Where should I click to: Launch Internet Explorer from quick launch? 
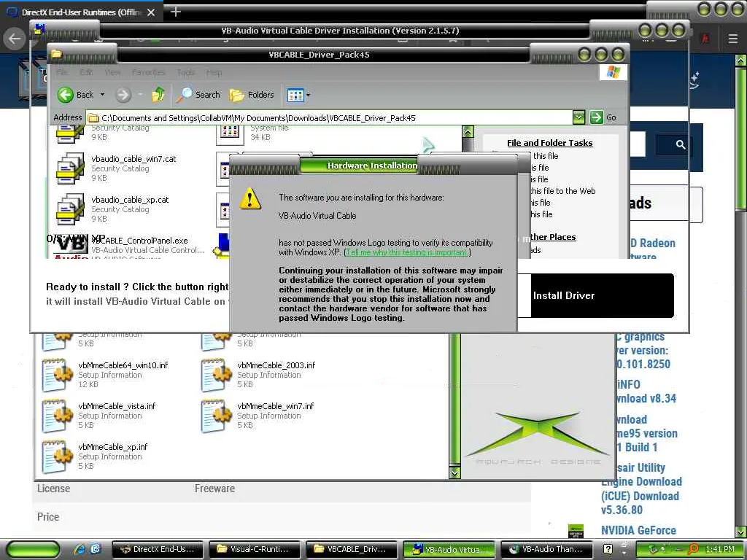[80, 549]
